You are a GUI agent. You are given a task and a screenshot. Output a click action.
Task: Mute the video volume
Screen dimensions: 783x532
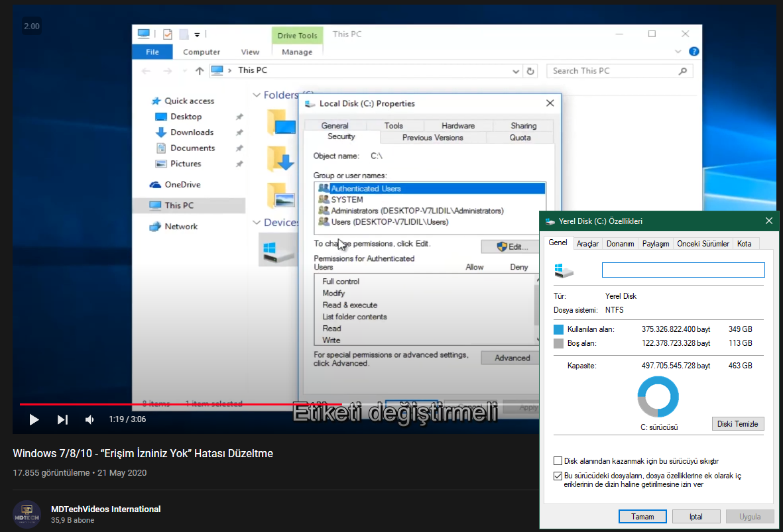coord(90,420)
